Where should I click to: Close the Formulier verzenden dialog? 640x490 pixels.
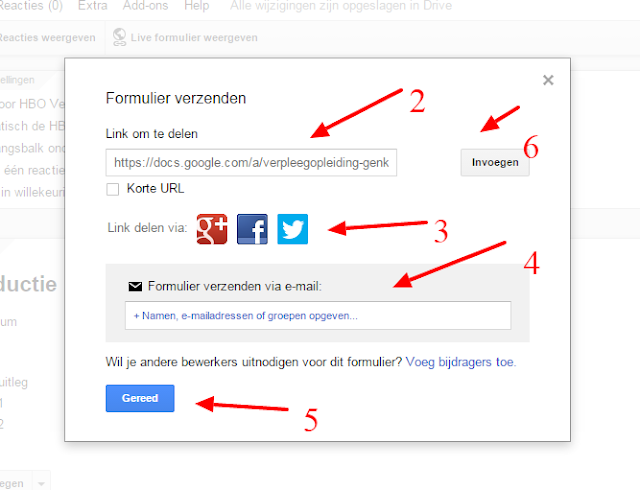548,80
